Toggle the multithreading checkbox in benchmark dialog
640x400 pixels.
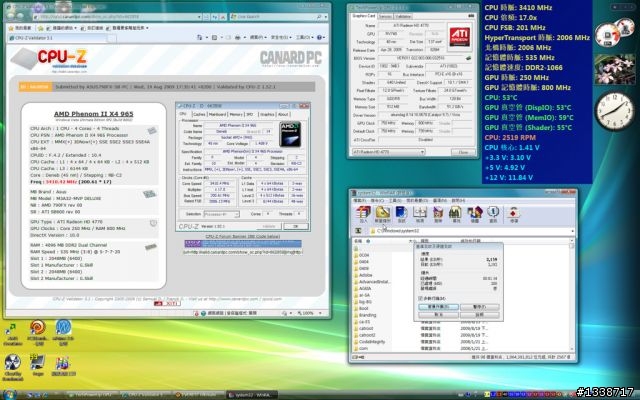420,298
